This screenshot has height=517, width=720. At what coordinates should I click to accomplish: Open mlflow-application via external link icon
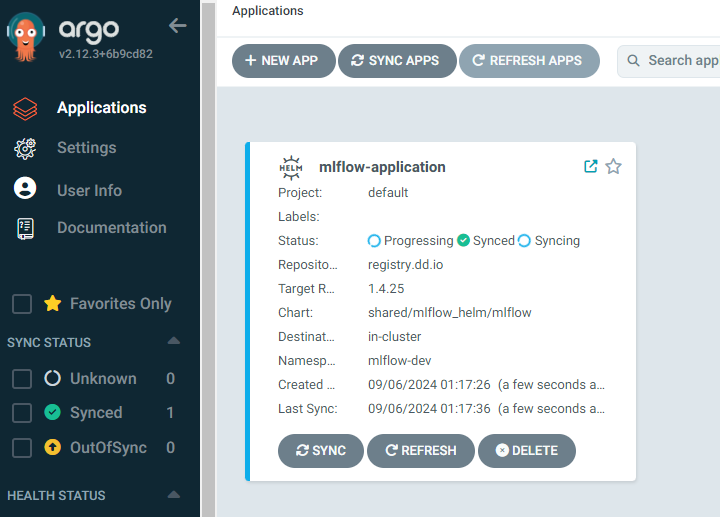pos(591,166)
